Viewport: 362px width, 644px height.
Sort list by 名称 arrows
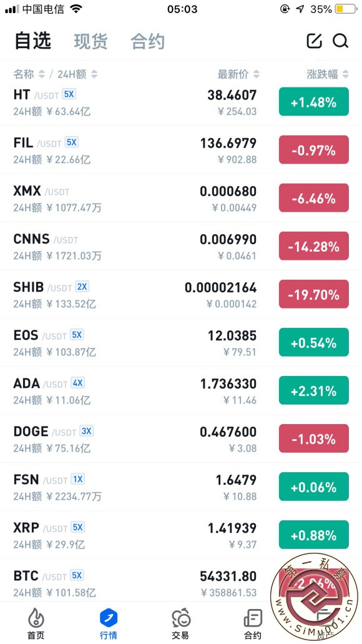tap(41, 74)
